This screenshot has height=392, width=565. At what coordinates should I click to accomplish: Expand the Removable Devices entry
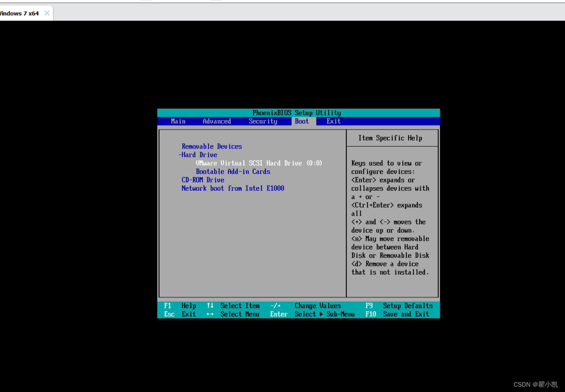[x=211, y=146]
